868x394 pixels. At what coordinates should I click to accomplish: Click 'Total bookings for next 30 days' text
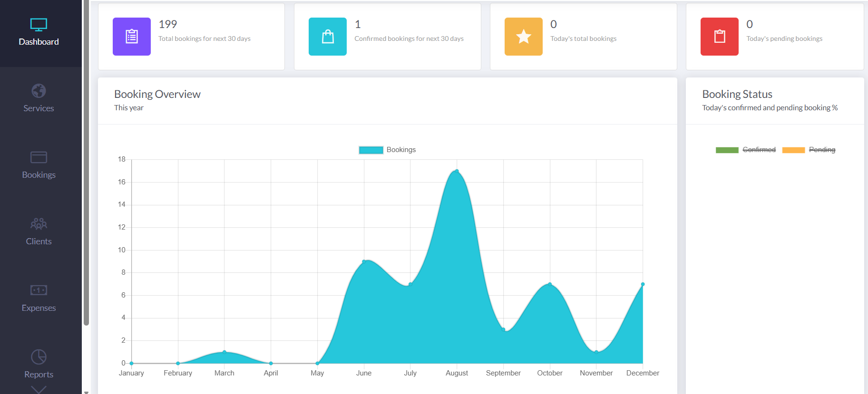[205, 38]
